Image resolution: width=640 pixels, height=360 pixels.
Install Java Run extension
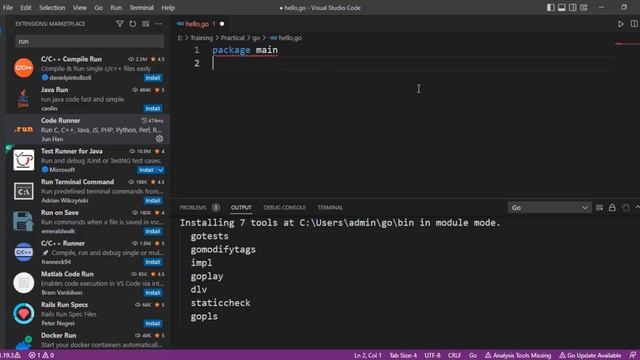[153, 108]
